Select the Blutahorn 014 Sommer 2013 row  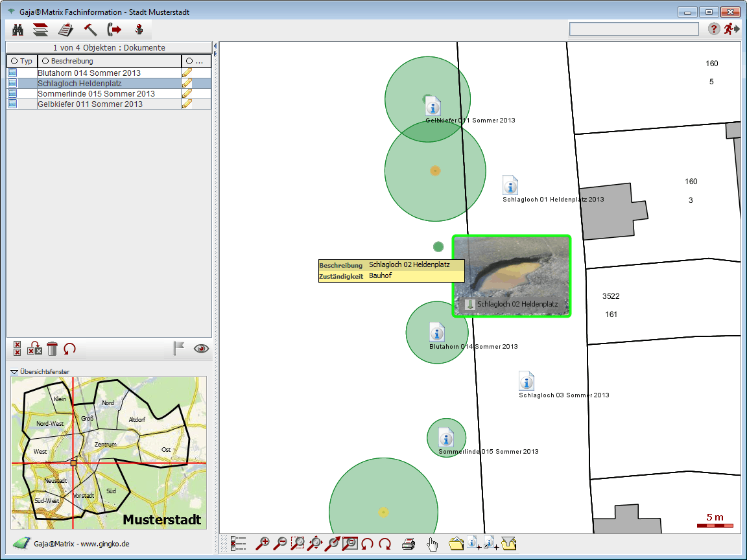click(89, 73)
